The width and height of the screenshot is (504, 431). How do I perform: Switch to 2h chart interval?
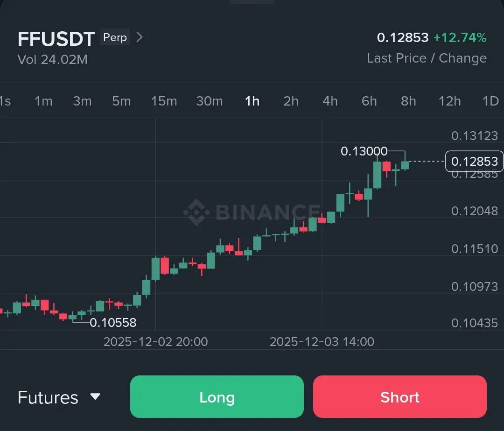pos(291,101)
